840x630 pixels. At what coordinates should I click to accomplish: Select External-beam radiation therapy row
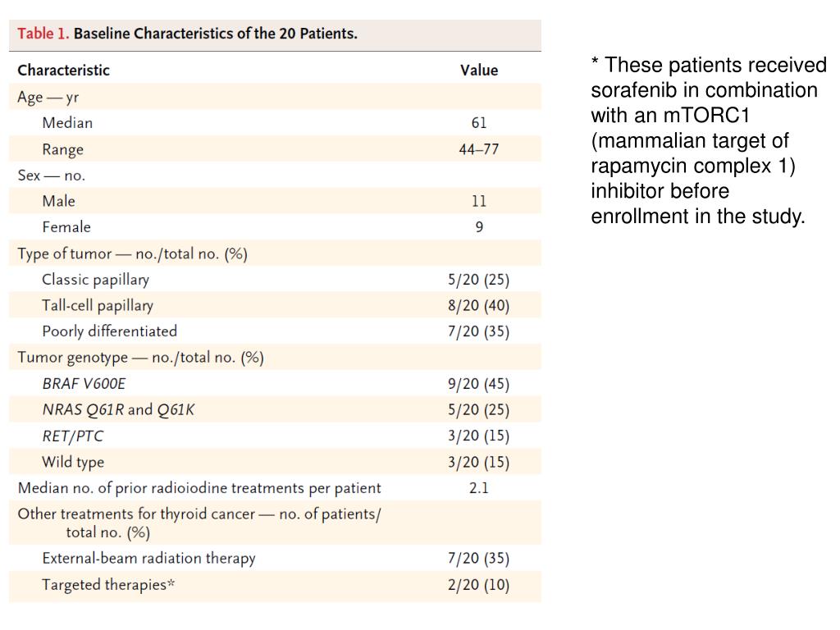click(x=275, y=558)
